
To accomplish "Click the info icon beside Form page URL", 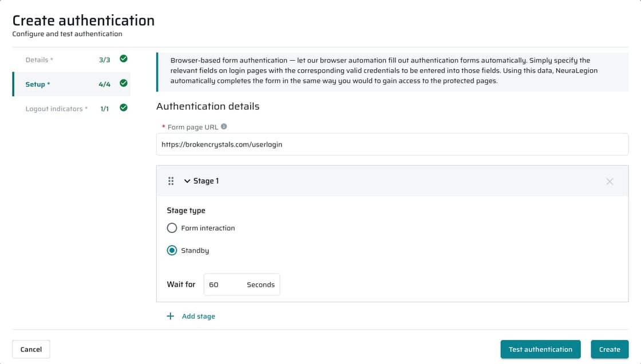I will 224,127.
